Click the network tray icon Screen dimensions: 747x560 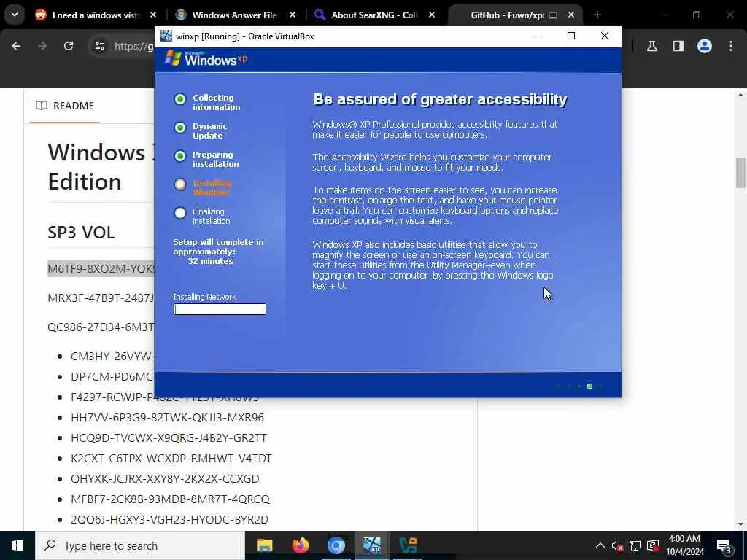635,545
